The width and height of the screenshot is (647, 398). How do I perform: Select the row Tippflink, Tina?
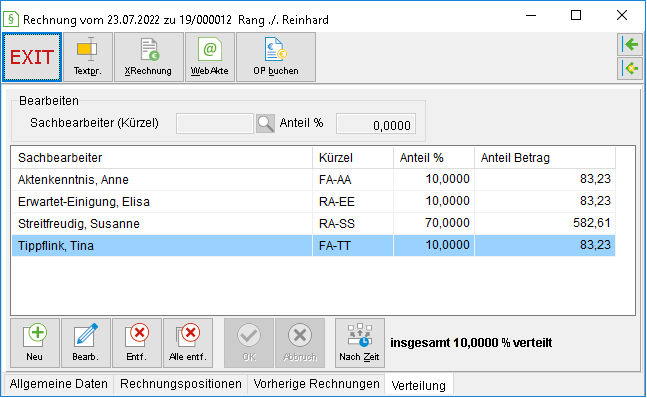point(314,245)
